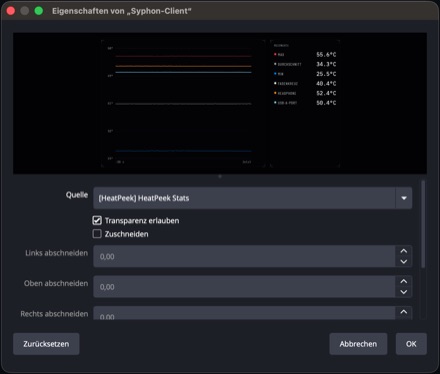
Task: Click the Quelle dropdown arrow
Action: 404,198
